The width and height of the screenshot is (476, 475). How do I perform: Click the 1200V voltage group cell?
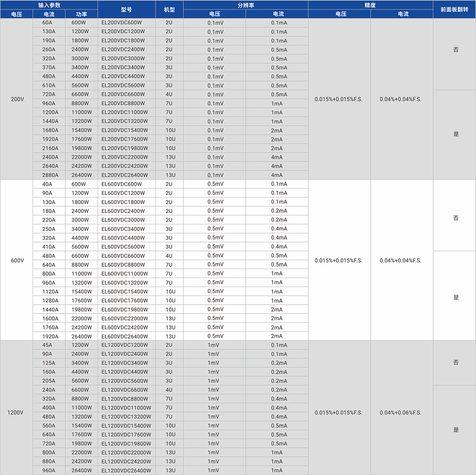(x=15, y=412)
